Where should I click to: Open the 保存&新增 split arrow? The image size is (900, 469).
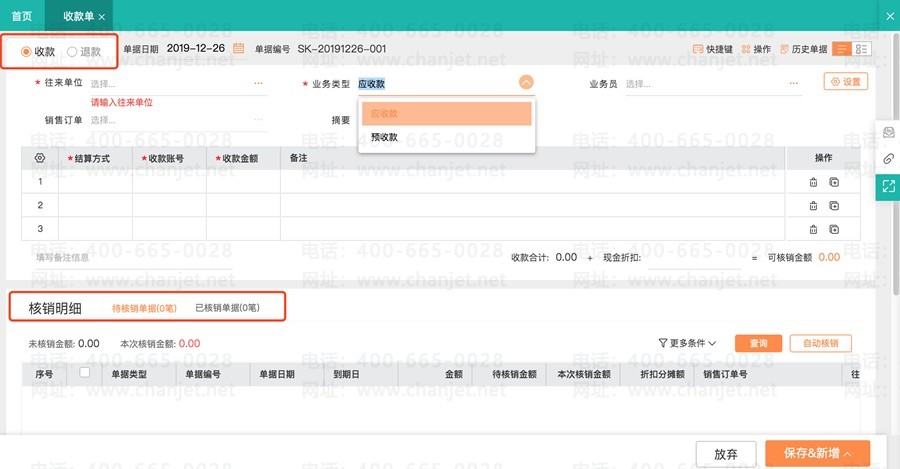(848, 454)
